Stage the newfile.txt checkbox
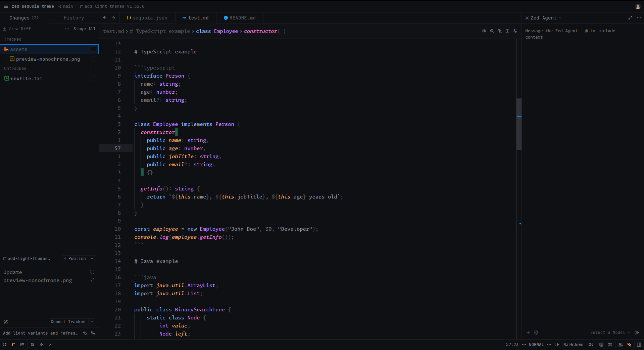This screenshot has height=350, width=644. click(93, 78)
